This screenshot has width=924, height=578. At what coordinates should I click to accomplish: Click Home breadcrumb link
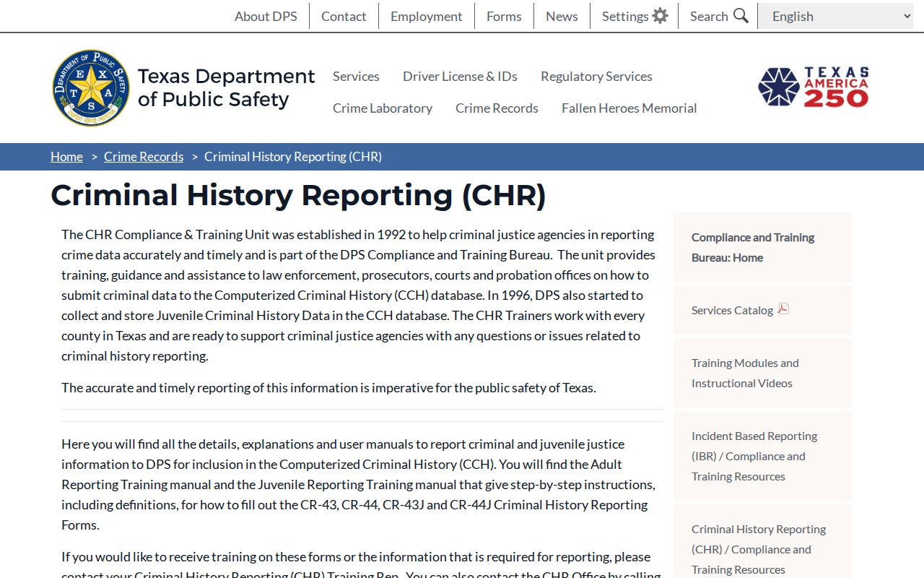[x=66, y=157]
